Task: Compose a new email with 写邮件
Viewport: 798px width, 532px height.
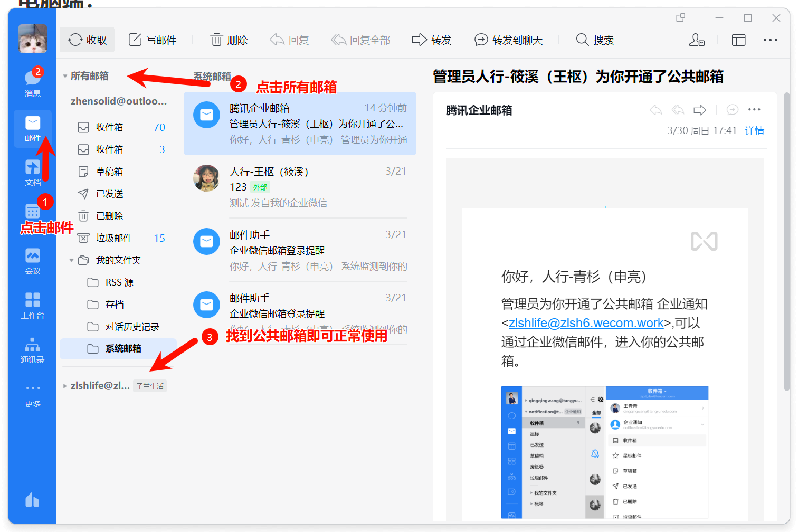Action: [x=153, y=40]
